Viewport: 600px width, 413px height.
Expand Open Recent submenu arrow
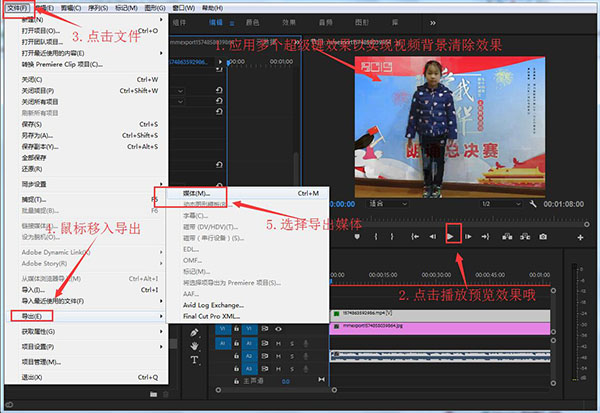pos(161,53)
